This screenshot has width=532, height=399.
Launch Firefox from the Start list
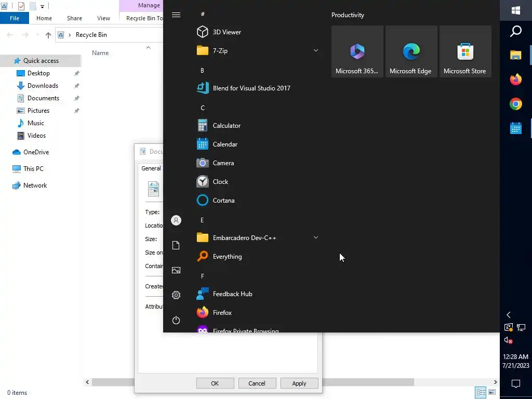click(x=258, y=312)
